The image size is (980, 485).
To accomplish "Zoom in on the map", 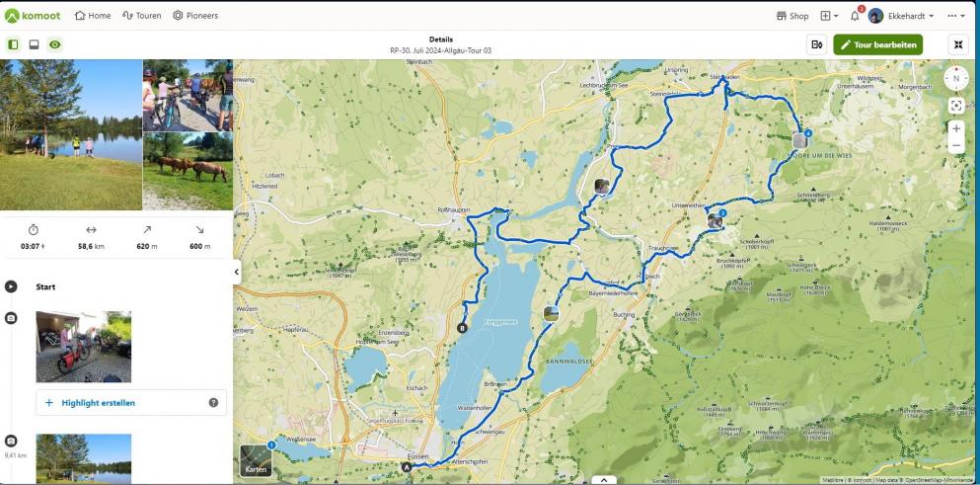I will click(x=955, y=128).
